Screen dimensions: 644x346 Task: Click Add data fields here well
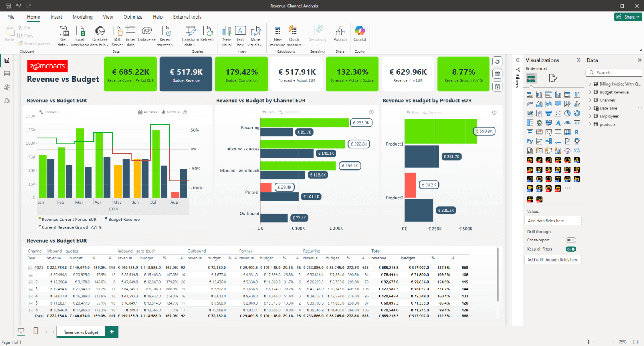(553, 221)
